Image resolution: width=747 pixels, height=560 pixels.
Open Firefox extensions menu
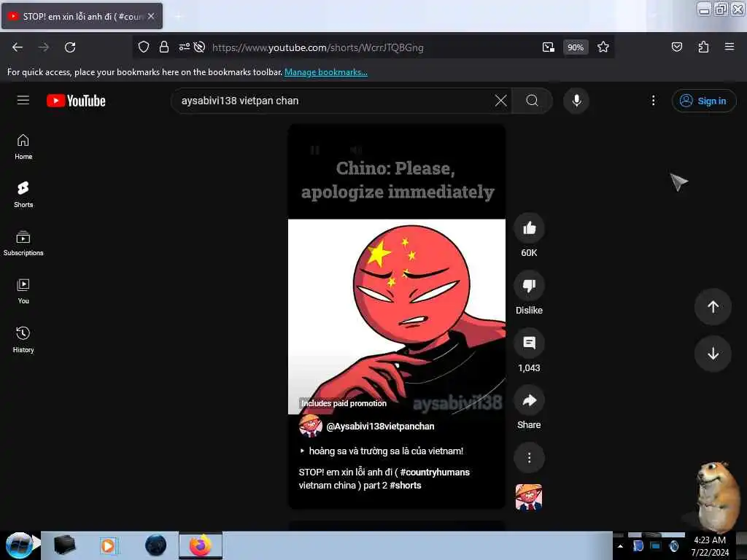tap(703, 47)
